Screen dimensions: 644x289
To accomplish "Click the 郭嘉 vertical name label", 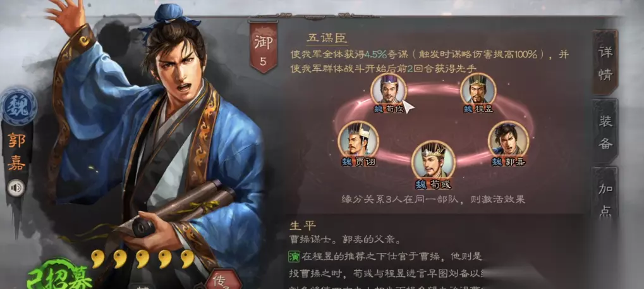I will [x=16, y=152].
